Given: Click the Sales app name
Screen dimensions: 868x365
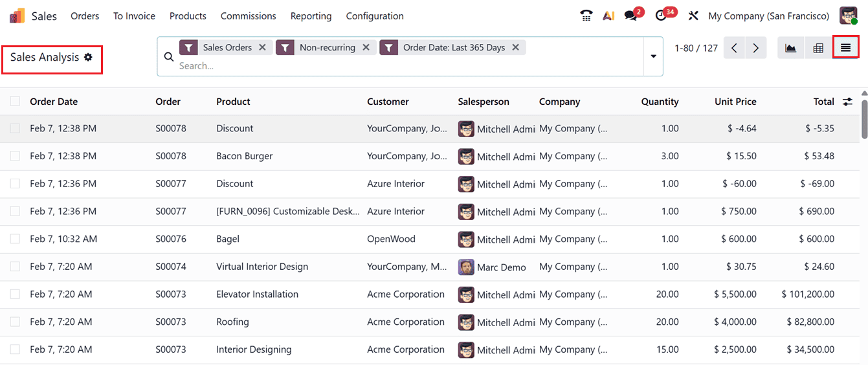Looking at the screenshot, I should [x=44, y=16].
